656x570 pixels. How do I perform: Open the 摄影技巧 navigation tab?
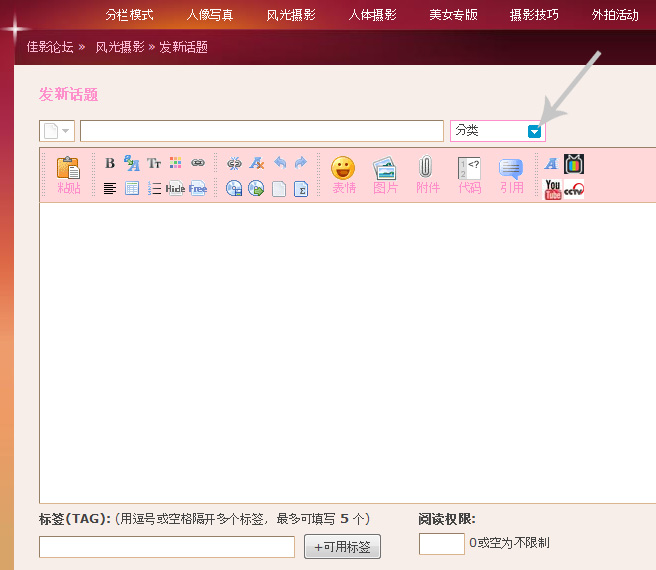(534, 15)
